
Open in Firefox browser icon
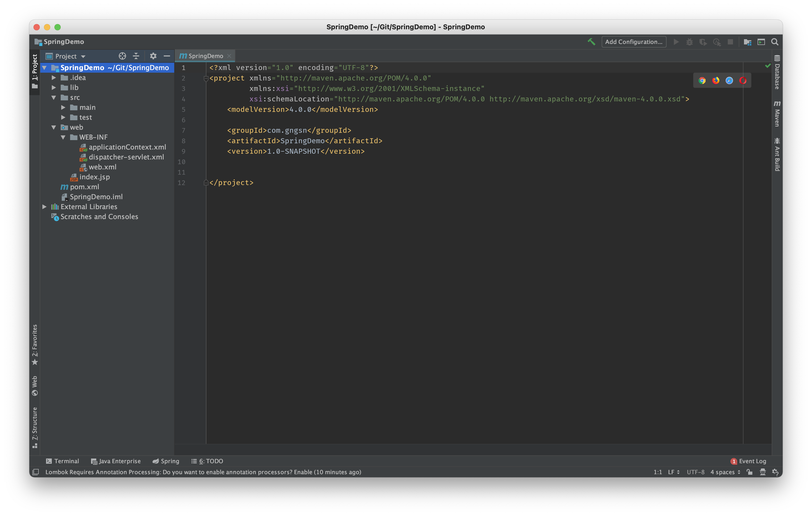[x=715, y=81]
